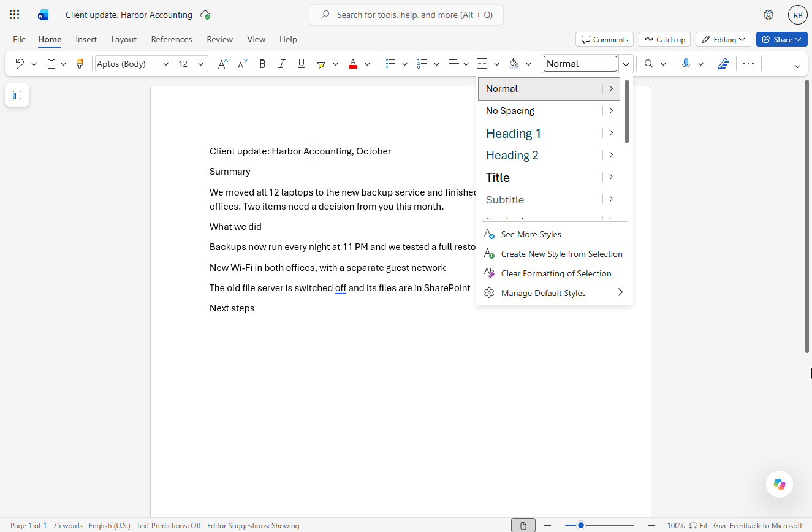This screenshot has width=812, height=532.
Task: Click the Borders icon
Action: coord(482,64)
